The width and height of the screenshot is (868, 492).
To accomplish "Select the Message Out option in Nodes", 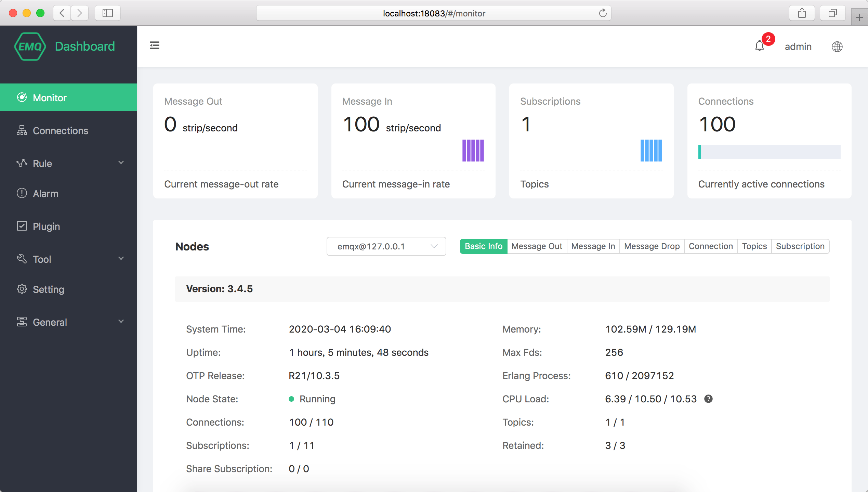I will click(x=537, y=246).
